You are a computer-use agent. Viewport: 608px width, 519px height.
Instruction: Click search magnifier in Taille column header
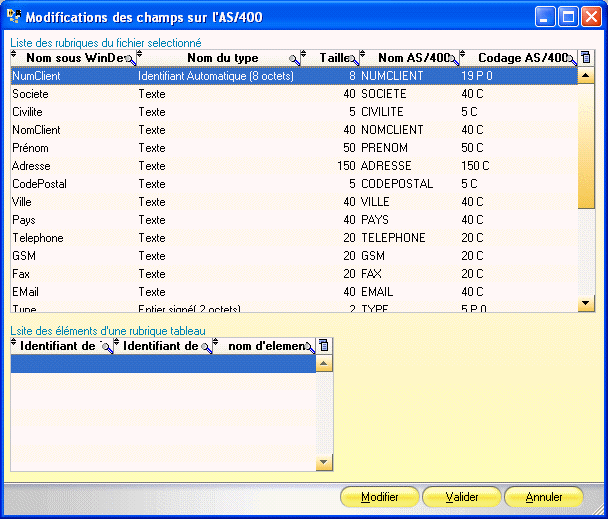pos(354,60)
